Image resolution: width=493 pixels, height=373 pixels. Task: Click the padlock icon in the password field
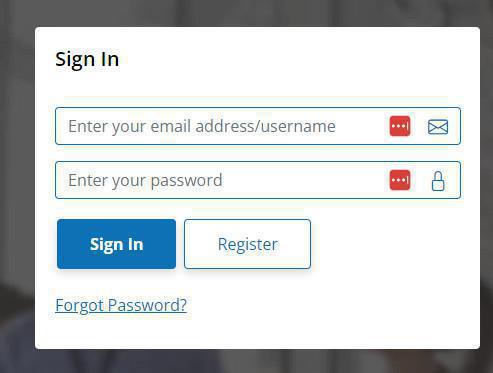click(x=438, y=181)
